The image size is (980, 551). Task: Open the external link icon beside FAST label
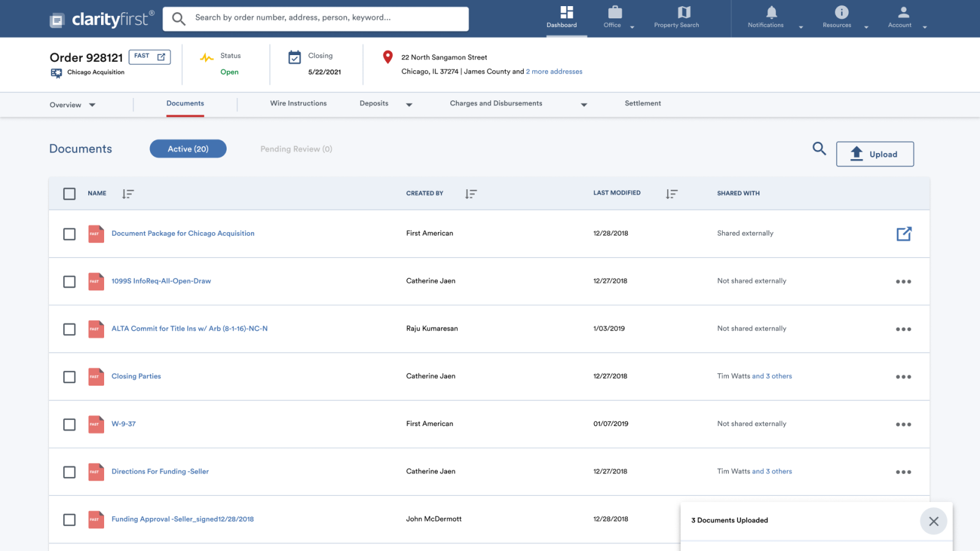pos(160,56)
